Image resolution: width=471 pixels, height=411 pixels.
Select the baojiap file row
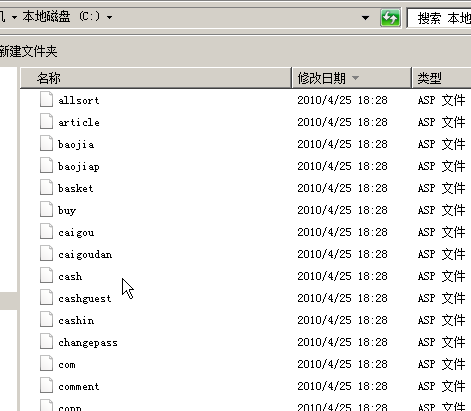245,166
